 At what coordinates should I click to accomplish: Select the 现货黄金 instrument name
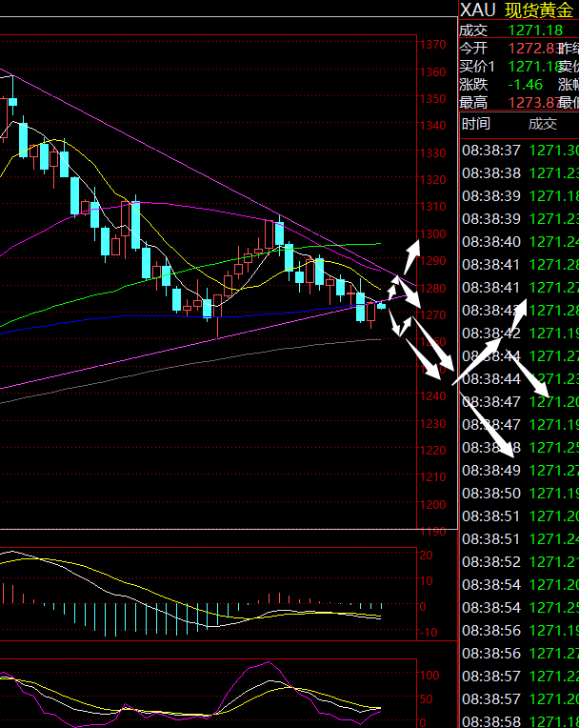click(x=539, y=10)
